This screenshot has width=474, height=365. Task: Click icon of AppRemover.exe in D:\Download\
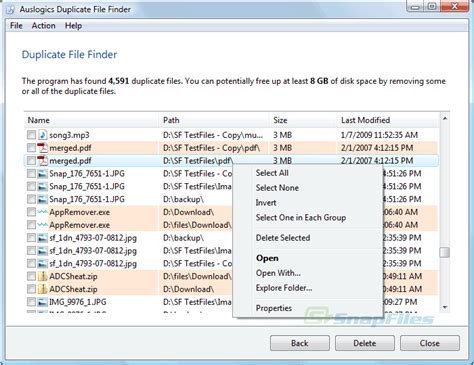[x=42, y=212]
